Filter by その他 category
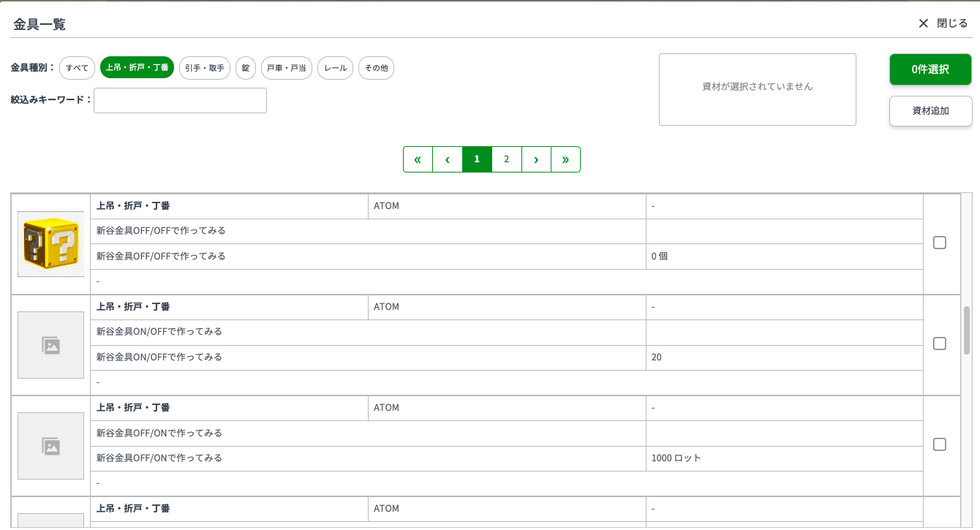The image size is (980, 530). point(376,68)
